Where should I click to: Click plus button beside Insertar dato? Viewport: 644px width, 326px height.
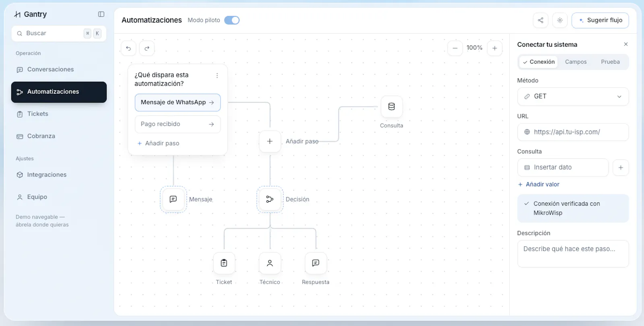tap(621, 167)
